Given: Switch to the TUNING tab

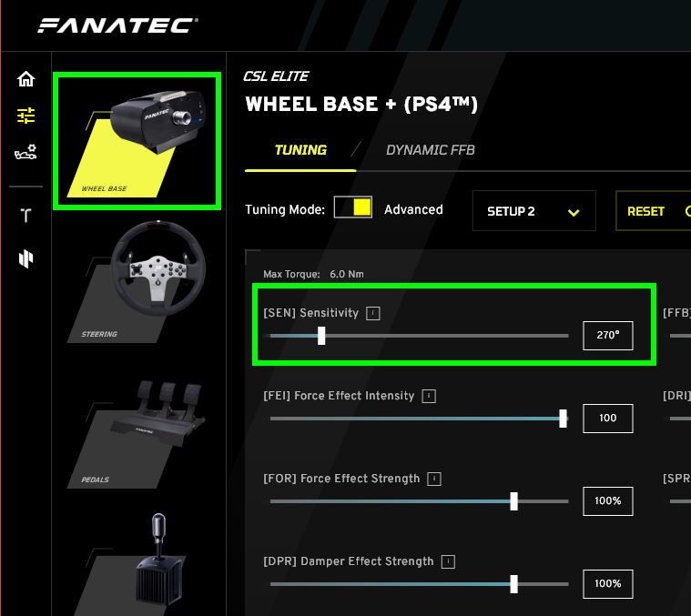Looking at the screenshot, I should (300, 150).
